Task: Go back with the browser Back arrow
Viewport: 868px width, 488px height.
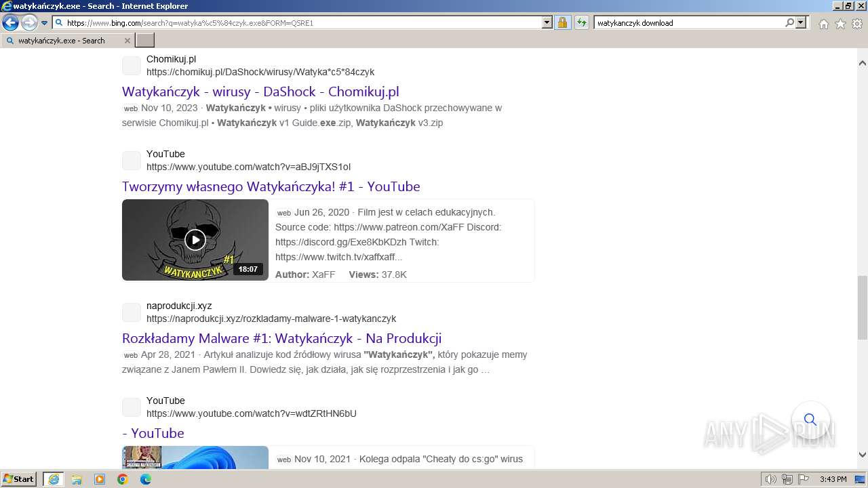Action: (x=10, y=22)
